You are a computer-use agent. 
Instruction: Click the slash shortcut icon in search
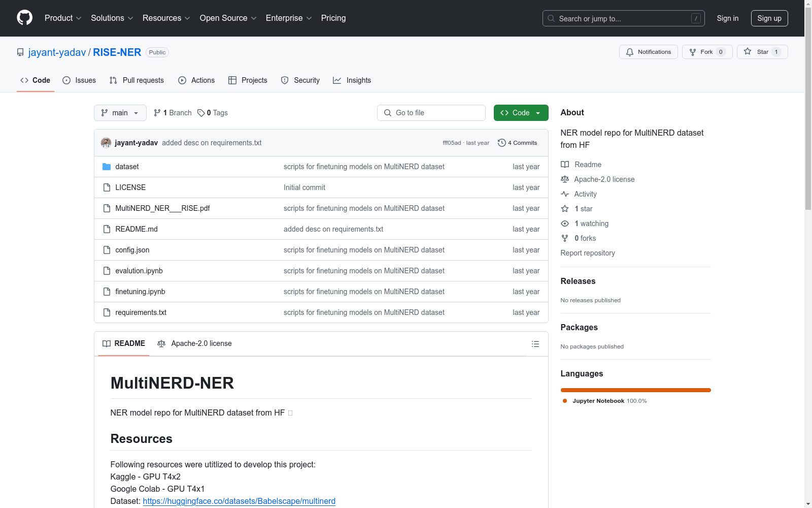(x=696, y=18)
